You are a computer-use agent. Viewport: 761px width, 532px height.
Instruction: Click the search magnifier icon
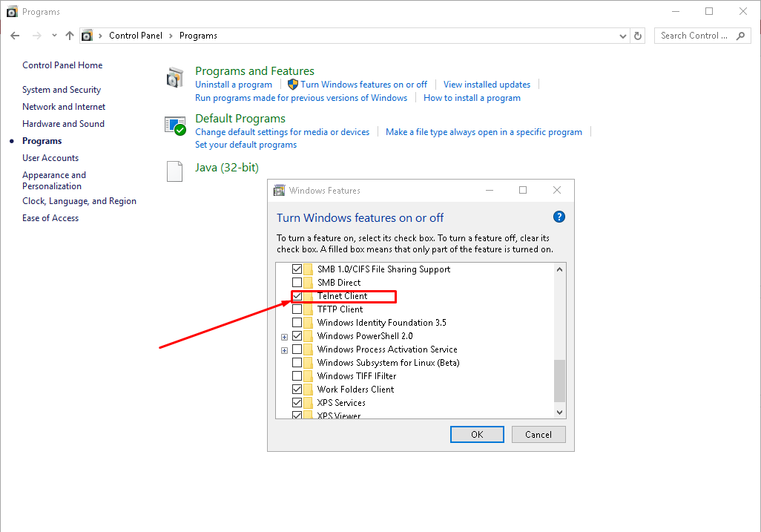(x=740, y=36)
